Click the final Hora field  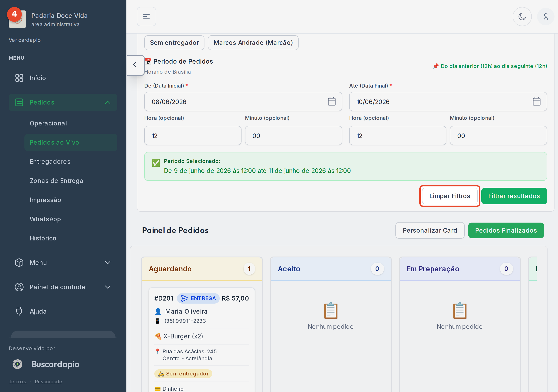pyautogui.click(x=398, y=135)
